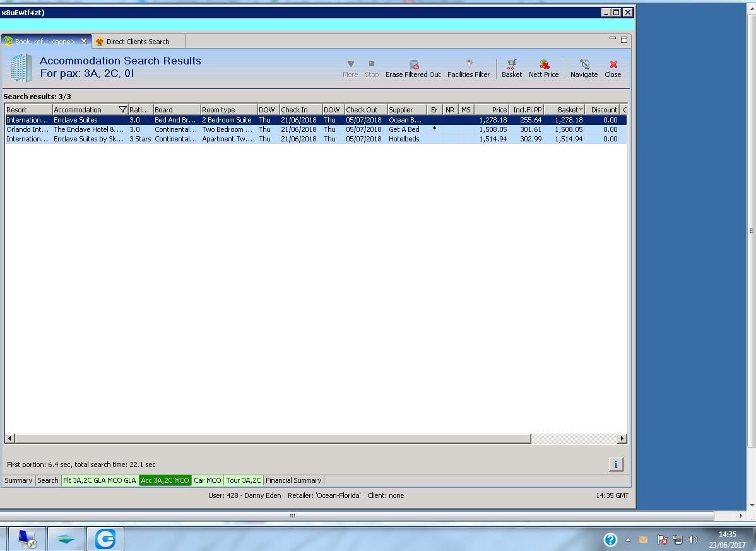Image resolution: width=756 pixels, height=551 pixels.
Task: Click the Er column header
Action: (434, 110)
